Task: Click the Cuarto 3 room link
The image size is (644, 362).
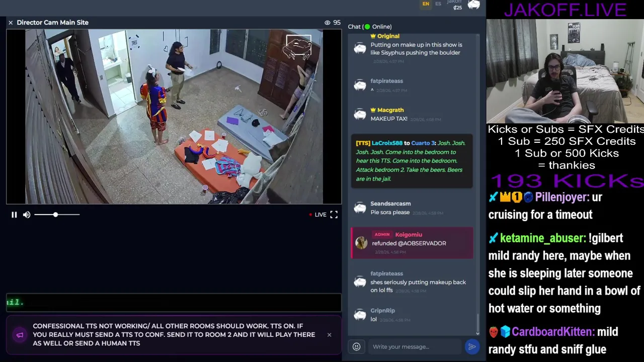Action: 423,143
